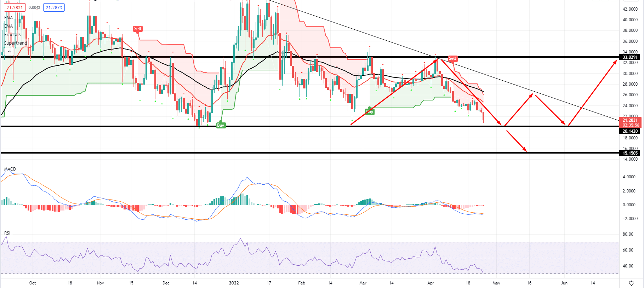Viewport: 644px width, 288px height.
Task: Collapse the indicator legend with the chevron
Action: tap(9, 52)
